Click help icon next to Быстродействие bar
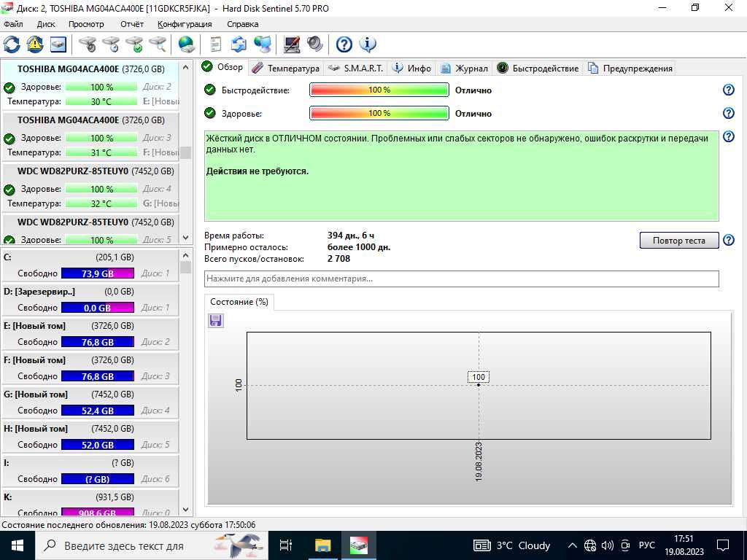Image resolution: width=747 pixels, height=560 pixels. coord(729,90)
